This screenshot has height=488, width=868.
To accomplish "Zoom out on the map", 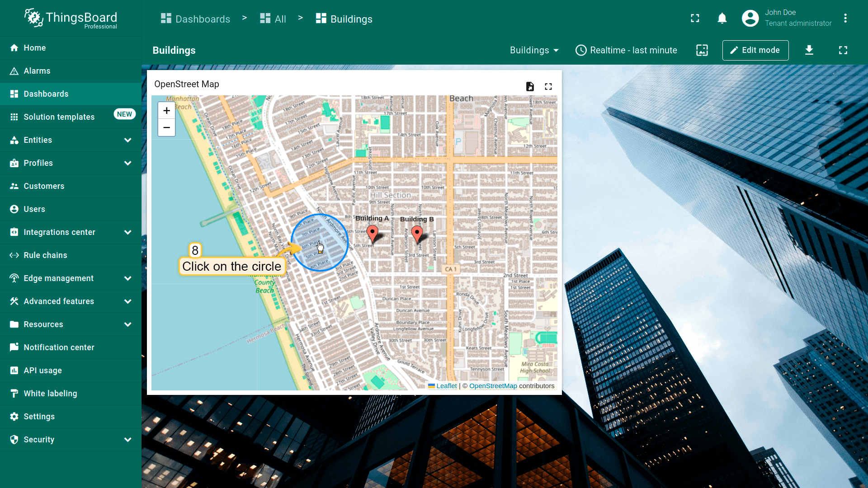I will point(166,128).
